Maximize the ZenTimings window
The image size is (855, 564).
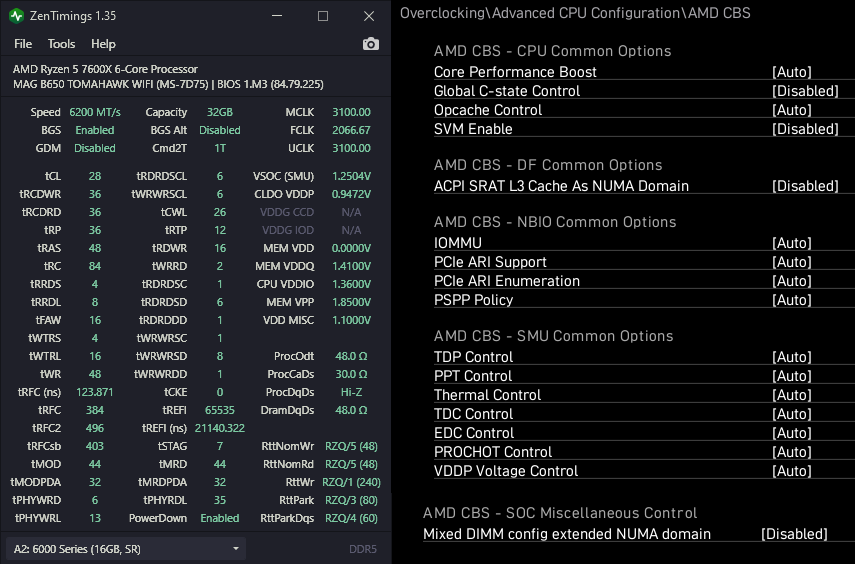point(323,16)
